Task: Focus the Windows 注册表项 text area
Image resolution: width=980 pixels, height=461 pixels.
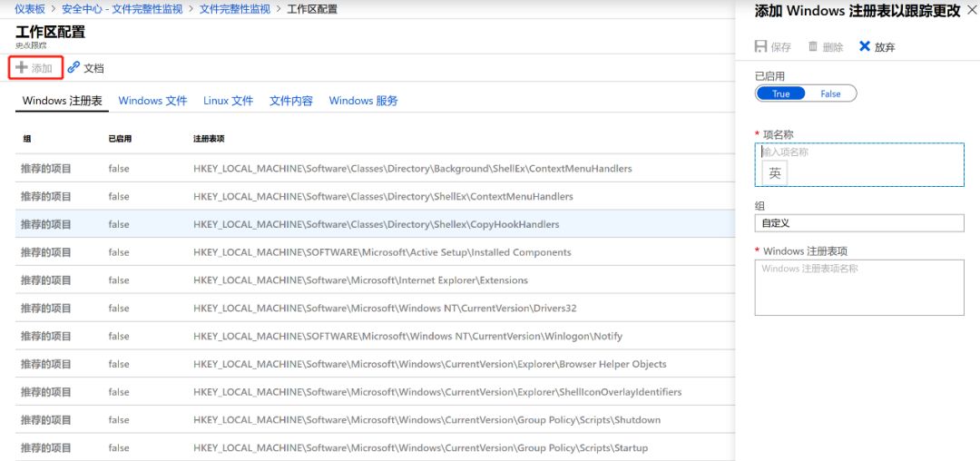Action: pyautogui.click(x=858, y=288)
